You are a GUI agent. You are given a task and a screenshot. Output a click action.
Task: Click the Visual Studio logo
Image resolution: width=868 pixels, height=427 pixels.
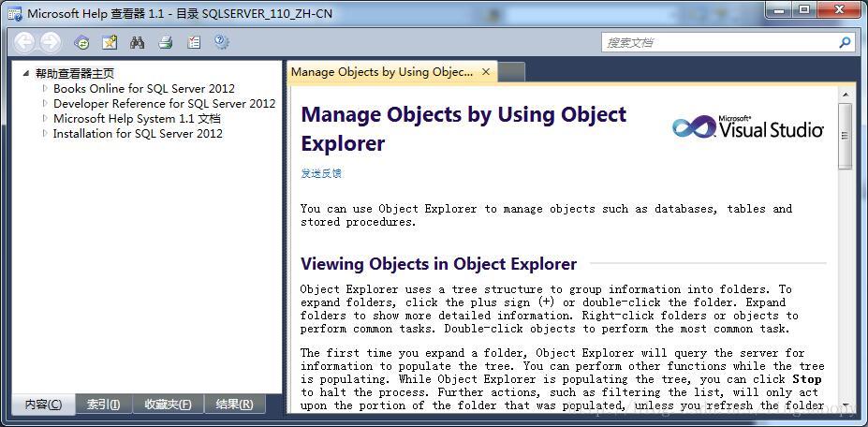click(748, 126)
